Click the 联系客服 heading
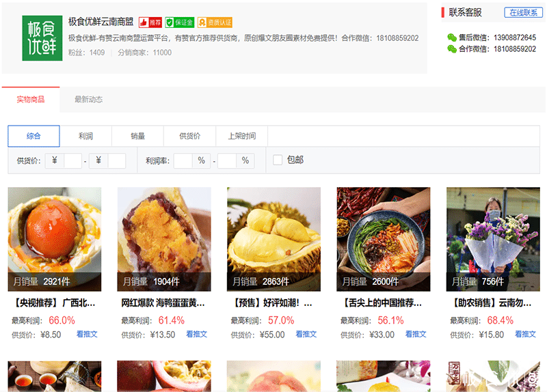547x392 pixels. 465,12
